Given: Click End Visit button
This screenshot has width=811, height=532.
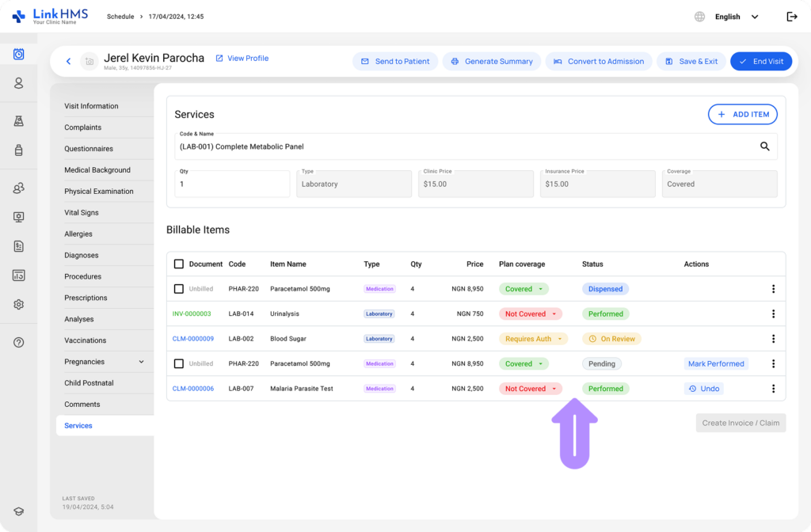Looking at the screenshot, I should pyautogui.click(x=761, y=62).
